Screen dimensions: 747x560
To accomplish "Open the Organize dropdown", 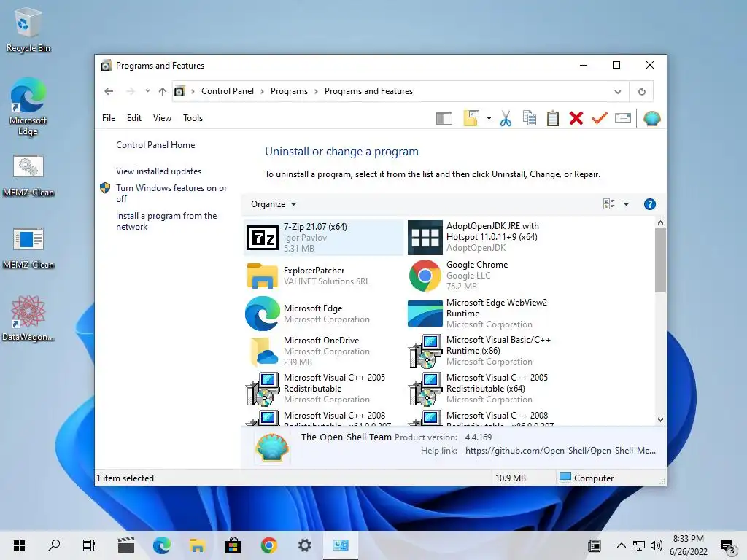I will (x=274, y=204).
